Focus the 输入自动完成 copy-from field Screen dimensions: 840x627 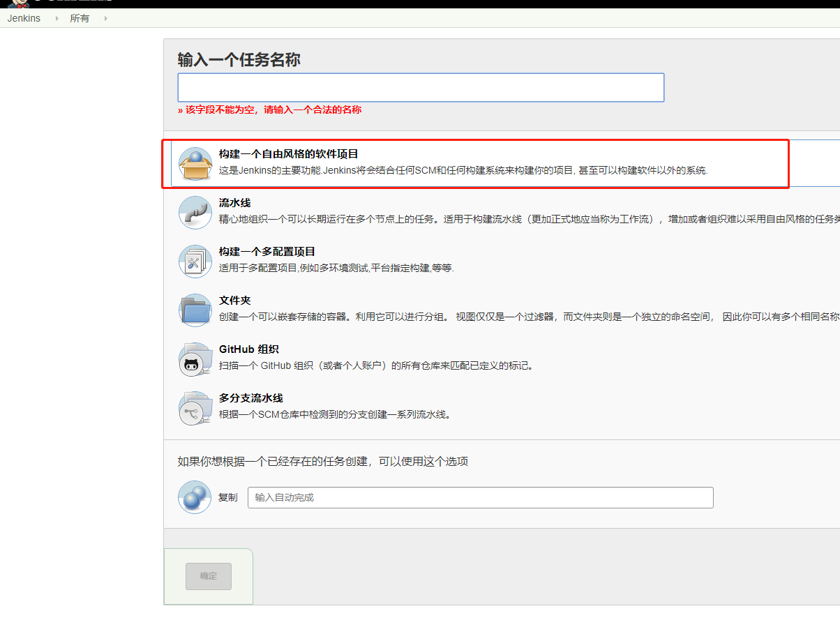481,497
